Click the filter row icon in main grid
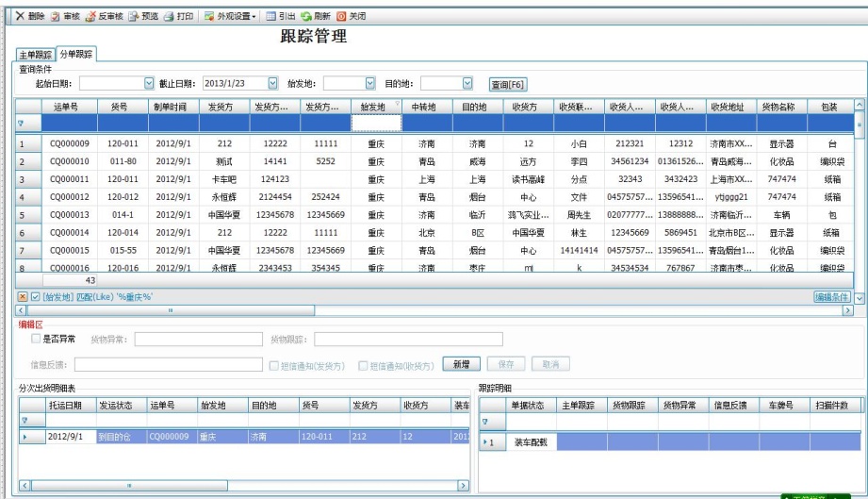 21,123
